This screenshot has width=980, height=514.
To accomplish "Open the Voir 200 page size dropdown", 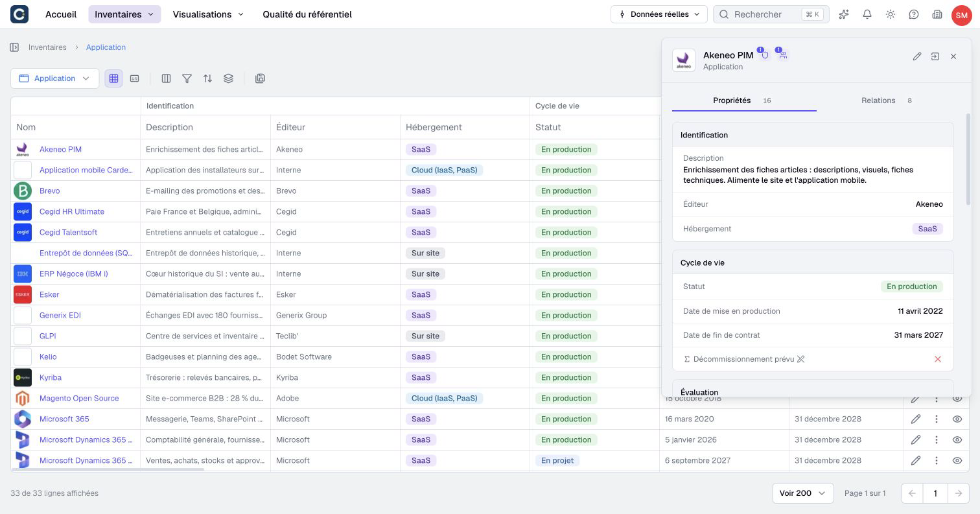I will (x=802, y=493).
